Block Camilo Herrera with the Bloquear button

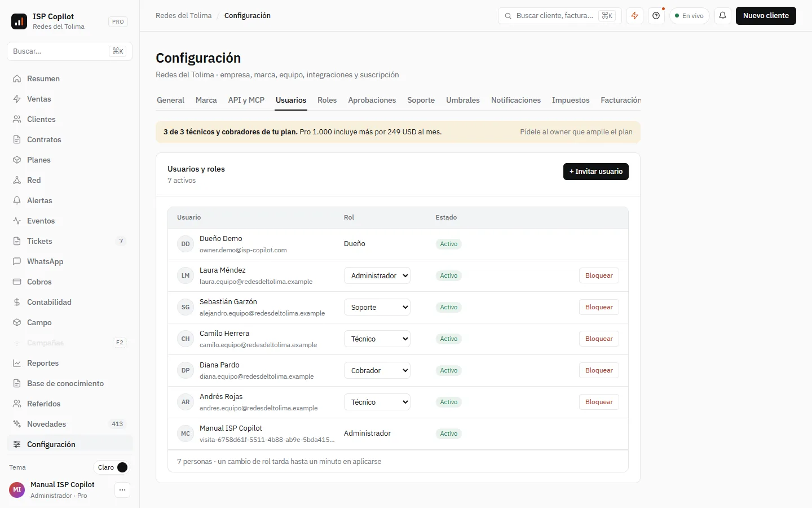pyautogui.click(x=599, y=339)
